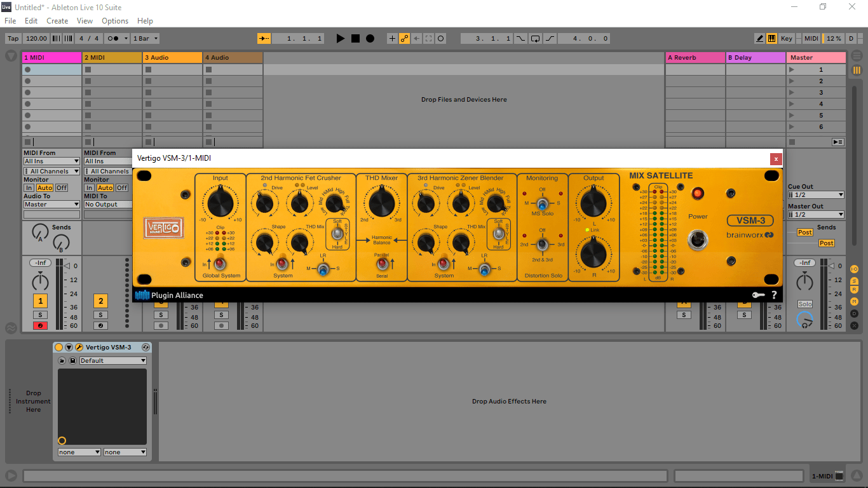Switch MS Solo monitoring toggle
The width and height of the screenshot is (868, 488).
click(x=541, y=205)
